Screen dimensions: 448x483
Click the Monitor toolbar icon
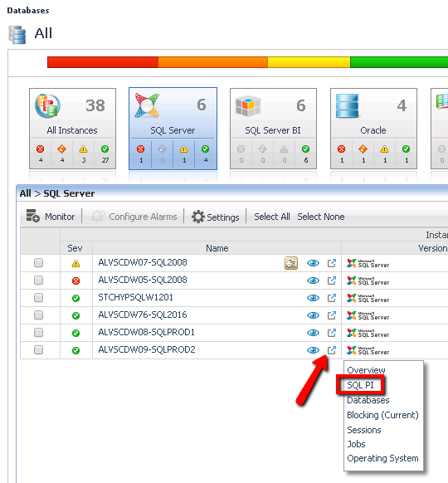coord(32,216)
